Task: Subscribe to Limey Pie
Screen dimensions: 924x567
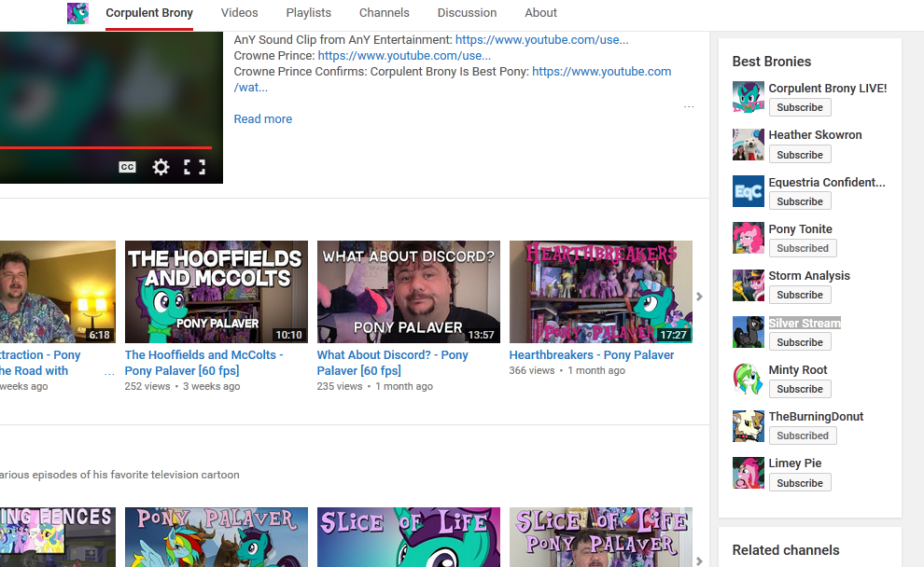Action: [800, 483]
